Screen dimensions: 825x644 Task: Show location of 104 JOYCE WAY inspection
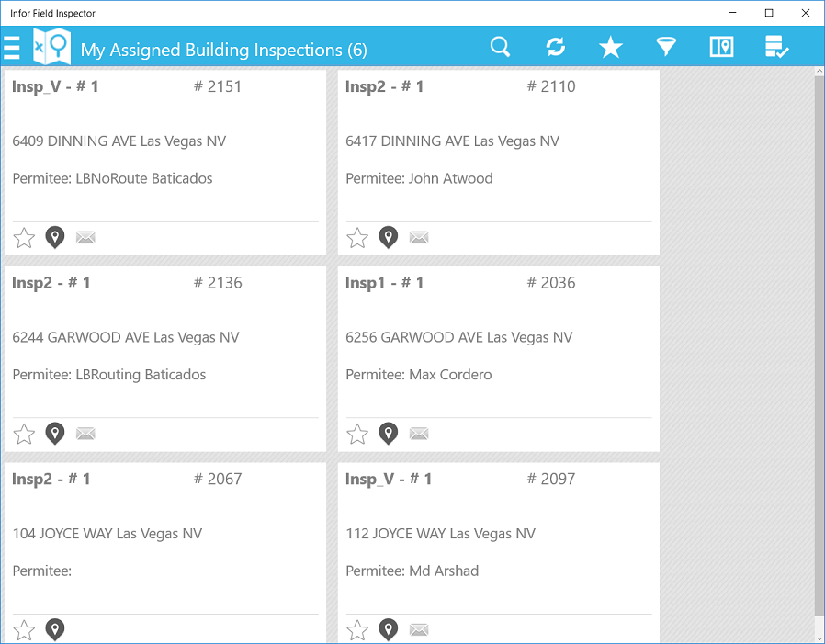(54, 629)
